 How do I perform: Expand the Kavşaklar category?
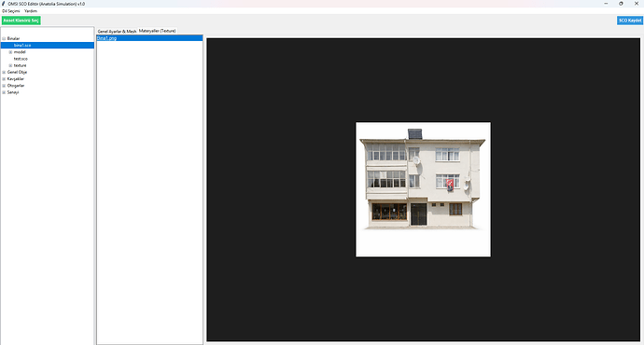4,78
